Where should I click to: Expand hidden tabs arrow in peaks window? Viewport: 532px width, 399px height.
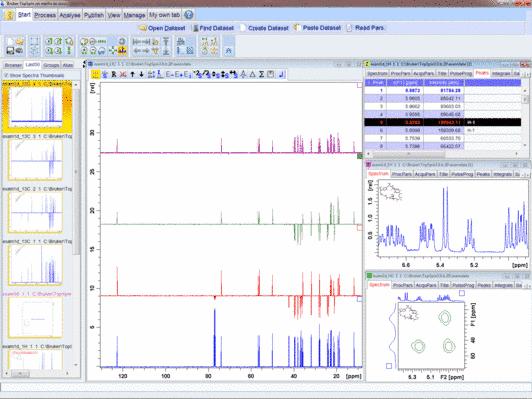[x=527, y=74]
